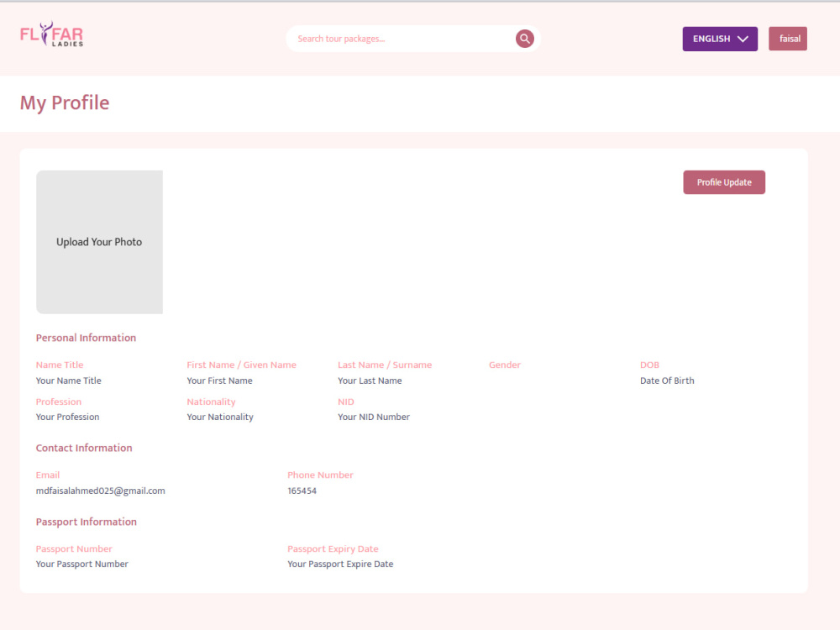The width and height of the screenshot is (840, 630).
Task: Select Your Passport Expire Date value
Action: pos(340,564)
